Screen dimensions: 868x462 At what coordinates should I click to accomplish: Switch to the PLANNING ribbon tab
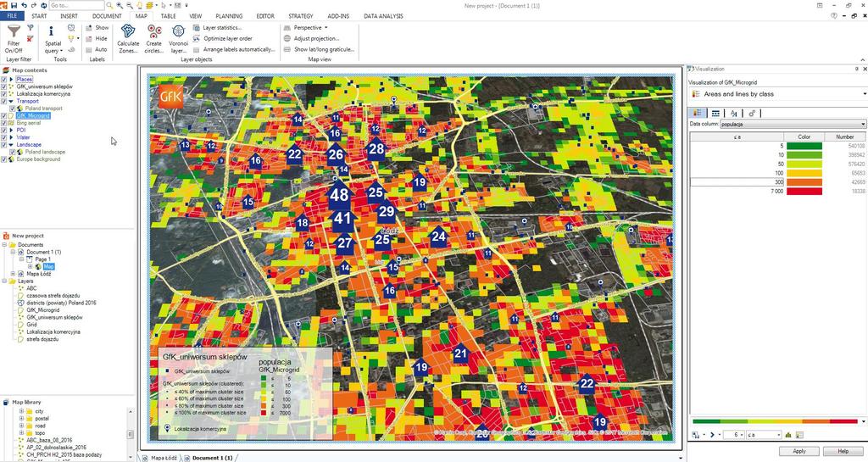coord(229,16)
